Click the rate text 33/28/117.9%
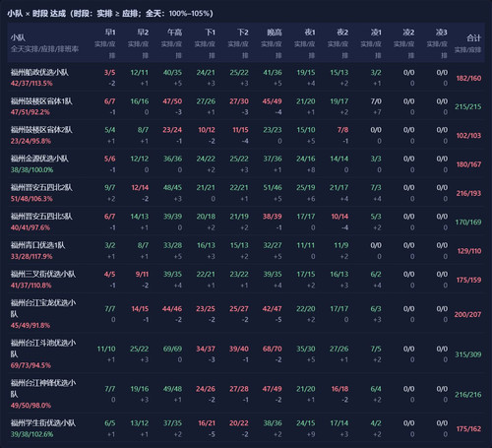 (31, 256)
